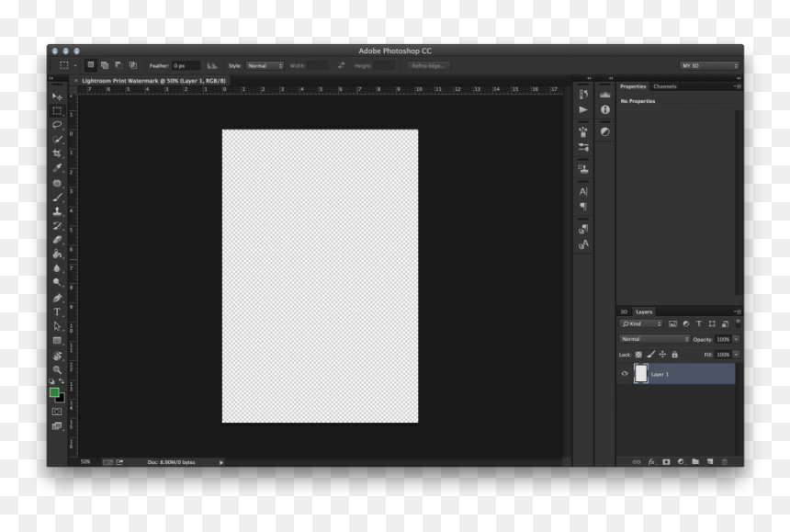Open the status bar info arrow
Screen dimensions: 790x532
(221, 462)
